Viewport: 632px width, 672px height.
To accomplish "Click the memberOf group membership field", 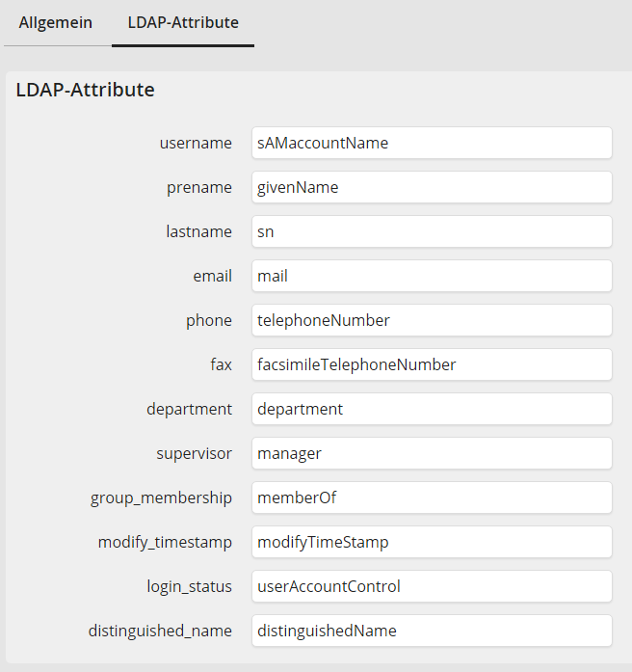I will (432, 497).
